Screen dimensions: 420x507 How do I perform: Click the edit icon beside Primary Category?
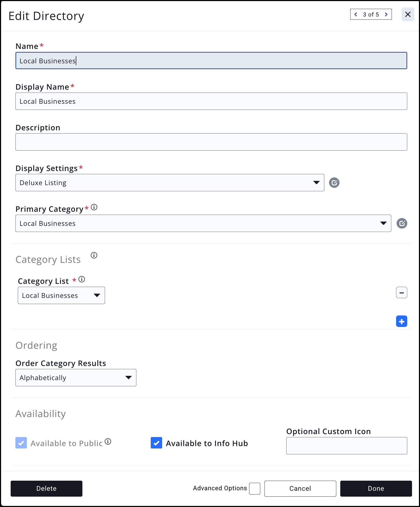click(402, 223)
